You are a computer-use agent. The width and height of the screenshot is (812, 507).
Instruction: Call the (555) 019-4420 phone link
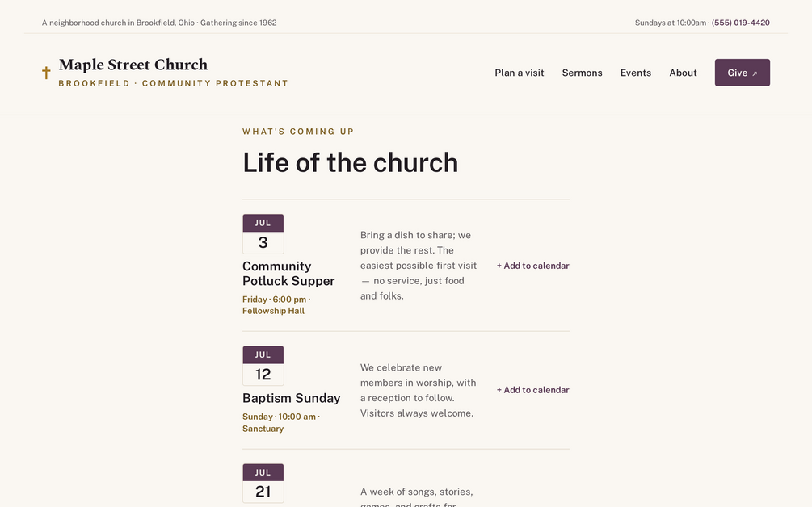pos(741,23)
